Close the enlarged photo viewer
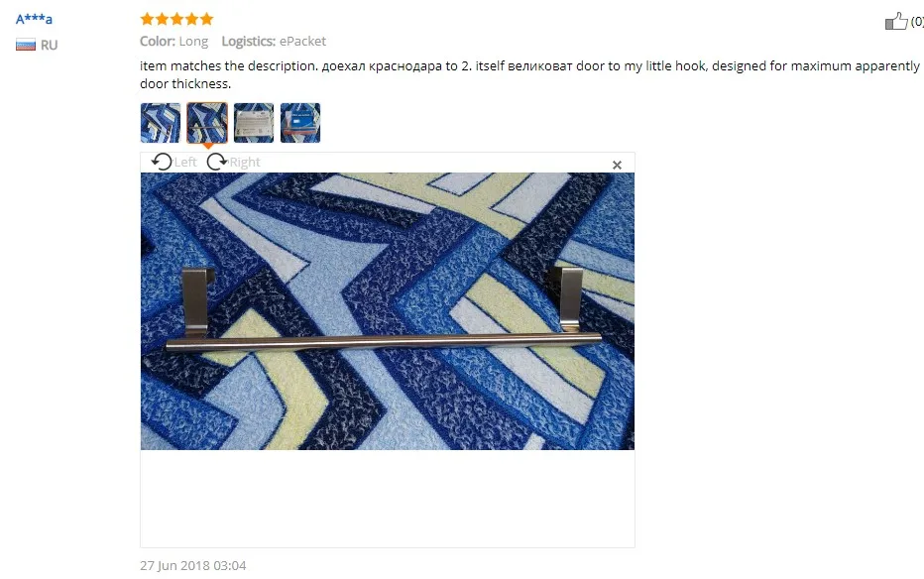The width and height of the screenshot is (924, 579). pos(617,165)
